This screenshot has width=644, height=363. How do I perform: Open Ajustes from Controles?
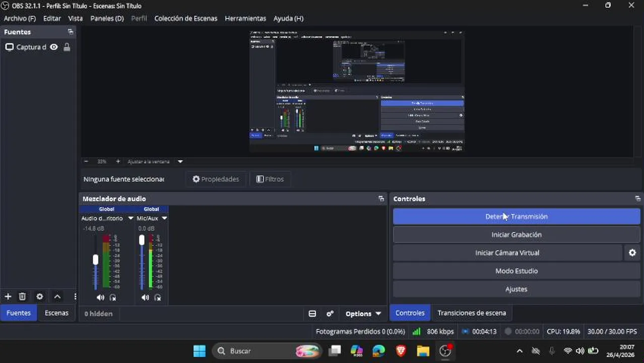click(x=517, y=289)
